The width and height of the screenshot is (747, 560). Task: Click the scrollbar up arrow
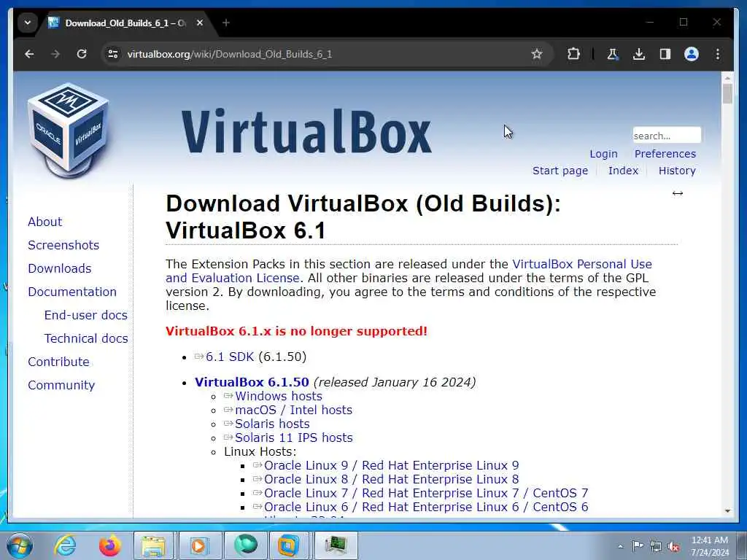727,77
